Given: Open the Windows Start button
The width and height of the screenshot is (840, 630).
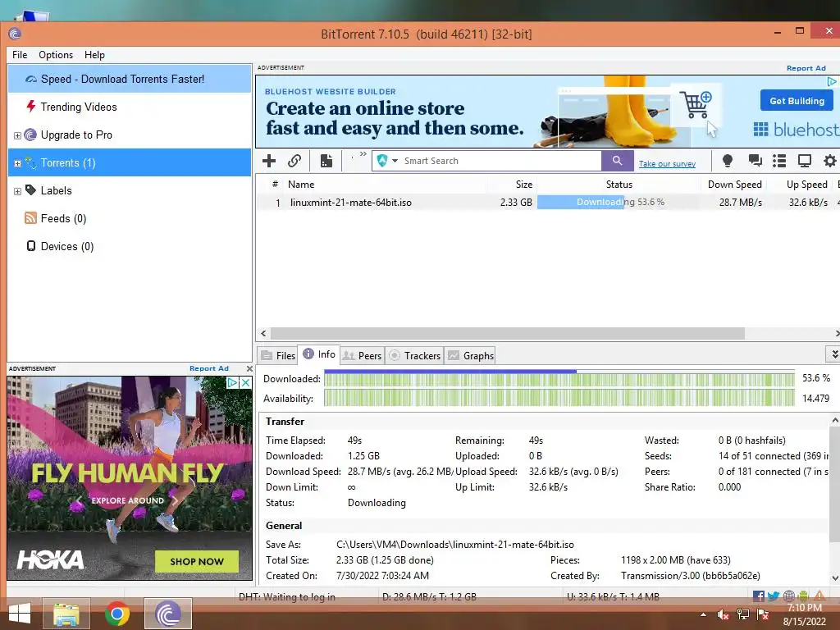Looking at the screenshot, I should pos(20,614).
